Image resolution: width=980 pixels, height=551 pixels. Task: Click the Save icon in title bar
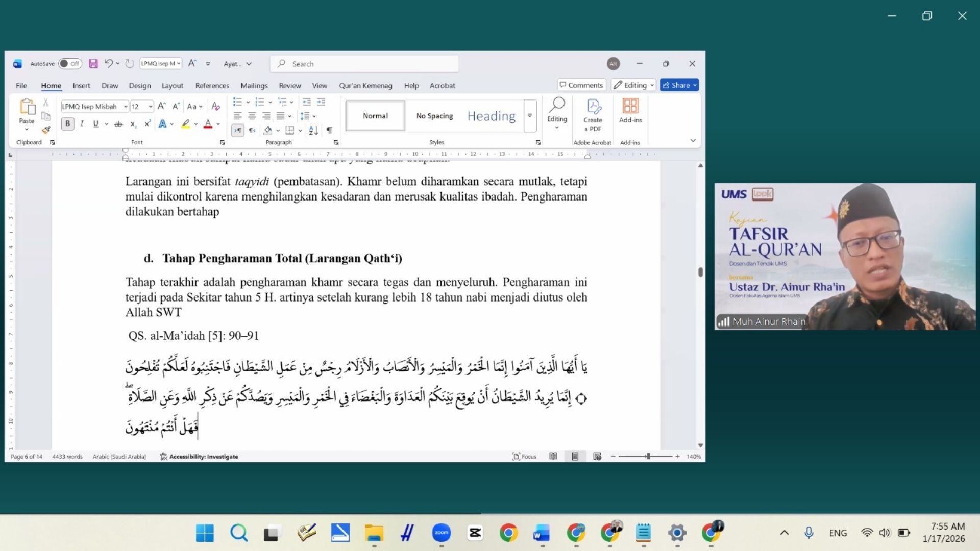(93, 64)
